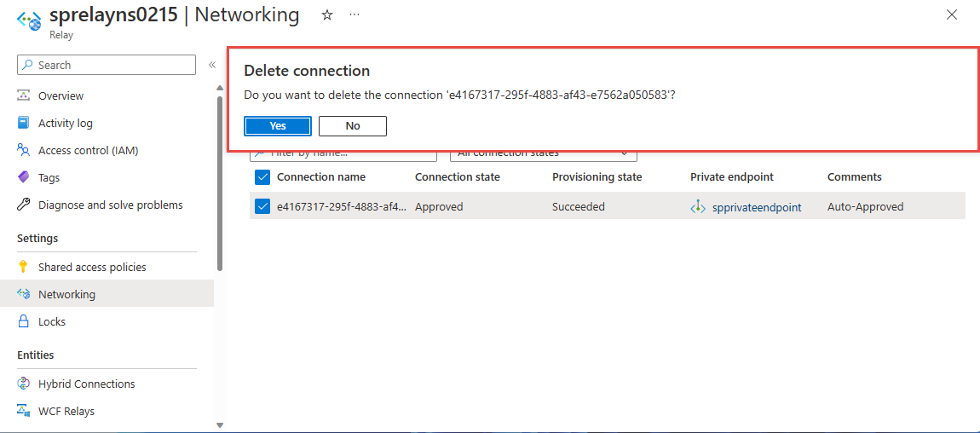Image resolution: width=980 pixels, height=433 pixels.
Task: Sort by the Connection state column header
Action: click(x=458, y=176)
